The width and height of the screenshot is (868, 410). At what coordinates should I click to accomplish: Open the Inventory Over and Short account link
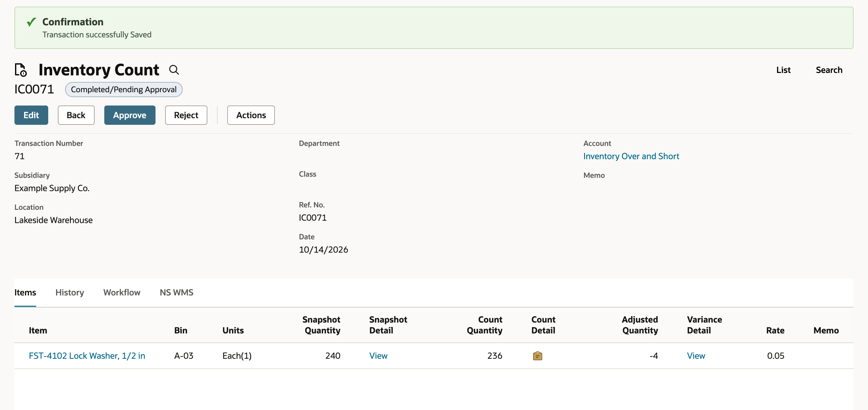coord(631,156)
